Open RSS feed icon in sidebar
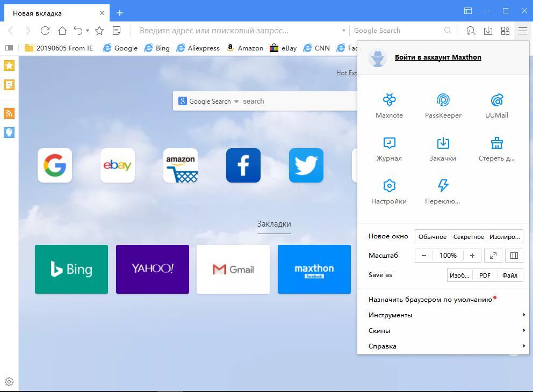Image resolution: width=533 pixels, height=392 pixels. coord(9,113)
